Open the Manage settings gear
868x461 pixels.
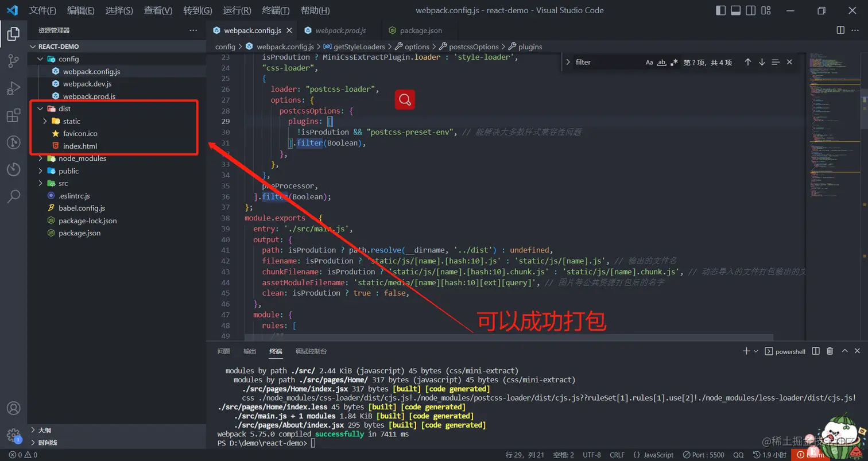pyautogui.click(x=13, y=435)
